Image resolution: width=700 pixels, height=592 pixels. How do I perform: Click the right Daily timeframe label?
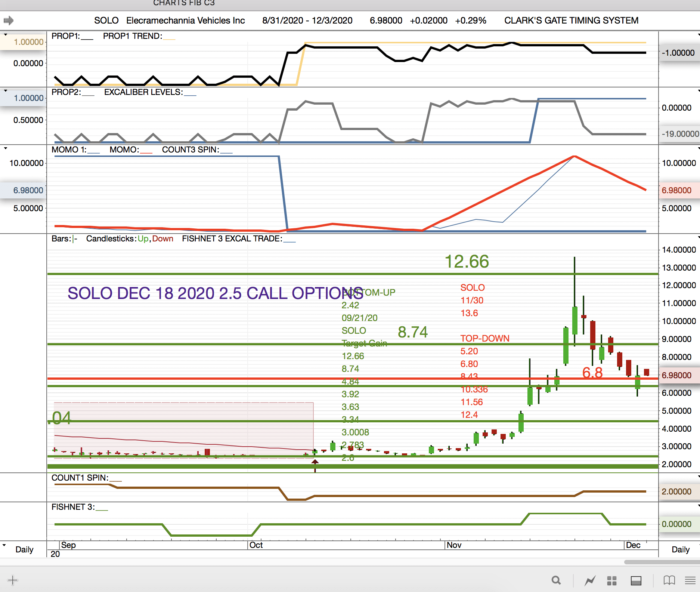[681, 549]
